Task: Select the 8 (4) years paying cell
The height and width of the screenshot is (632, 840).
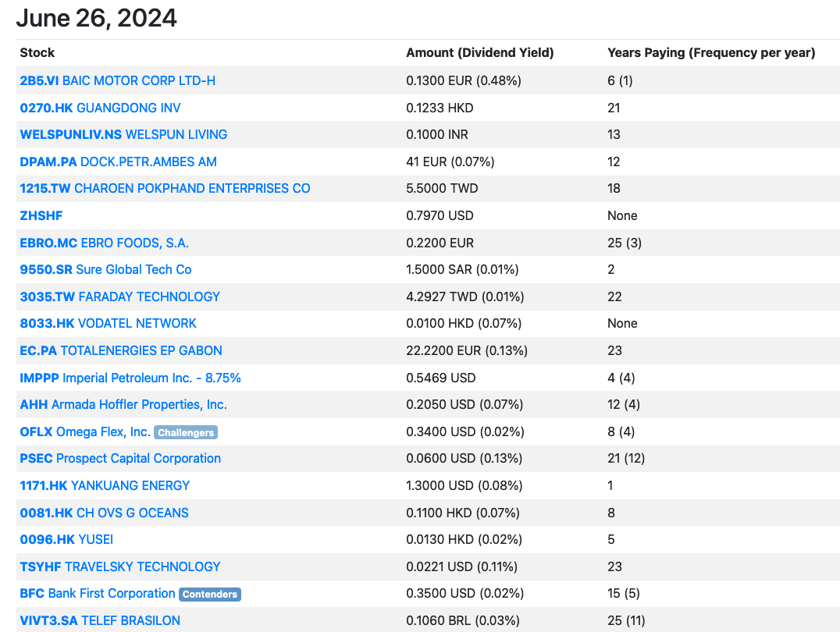Action: tap(621, 431)
